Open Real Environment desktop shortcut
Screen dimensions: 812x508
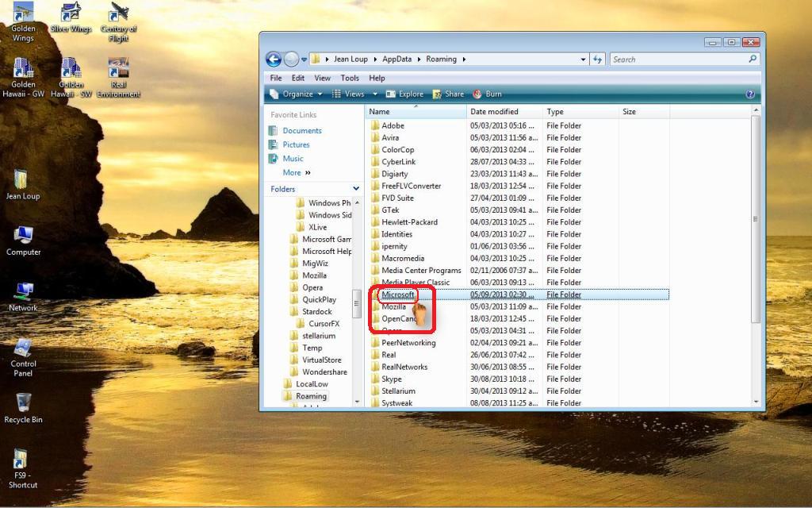119,78
